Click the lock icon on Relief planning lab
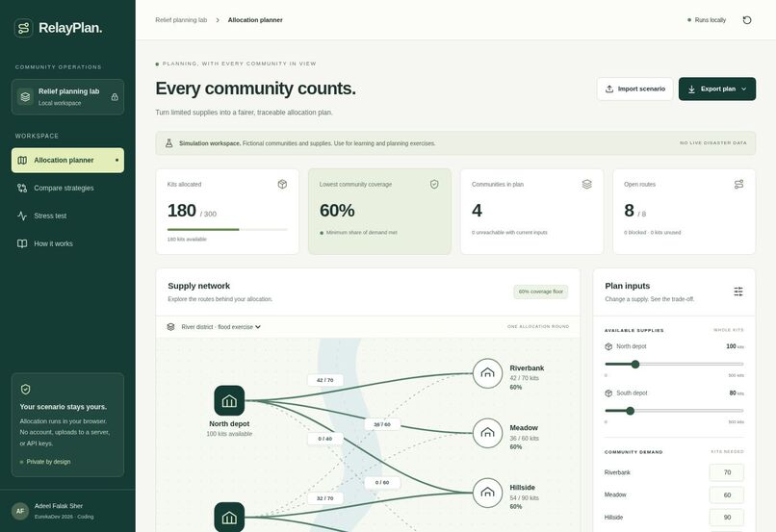 point(115,97)
